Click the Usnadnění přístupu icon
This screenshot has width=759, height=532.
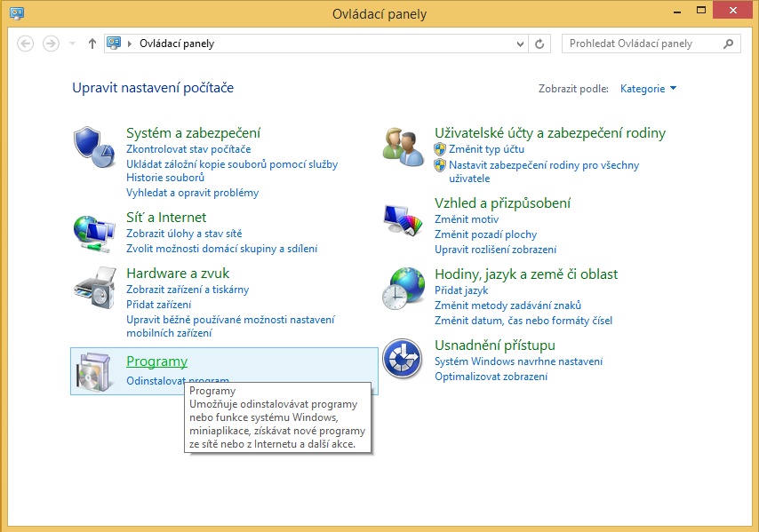[x=403, y=359]
